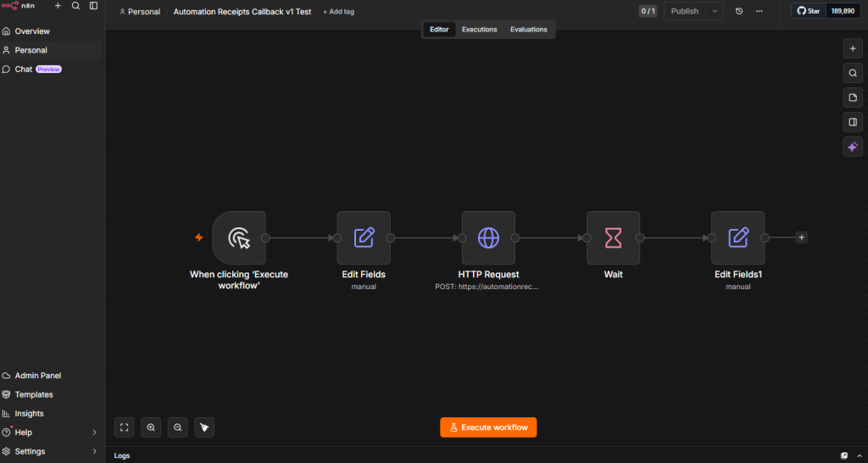Open Insights in the sidebar
The width and height of the screenshot is (868, 463).
(x=51, y=413)
